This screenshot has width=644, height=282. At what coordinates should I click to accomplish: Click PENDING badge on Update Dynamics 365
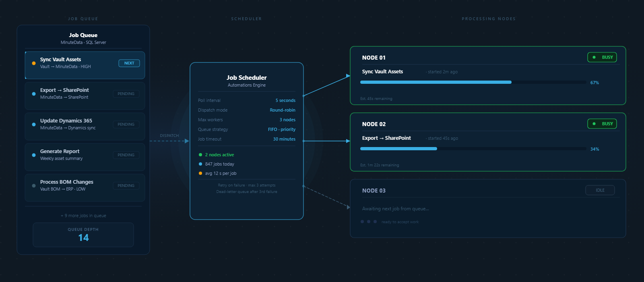click(126, 124)
